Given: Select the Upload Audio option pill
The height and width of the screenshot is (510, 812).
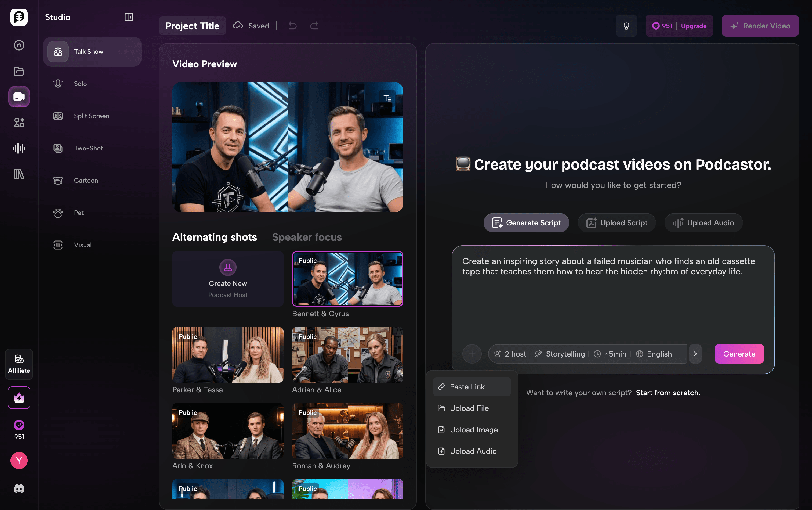Looking at the screenshot, I should pos(704,222).
